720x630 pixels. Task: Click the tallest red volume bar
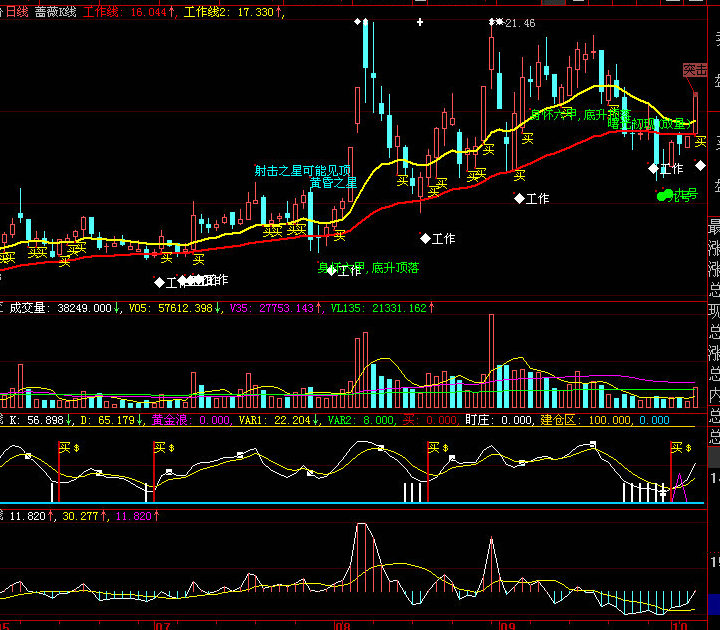tap(491, 361)
